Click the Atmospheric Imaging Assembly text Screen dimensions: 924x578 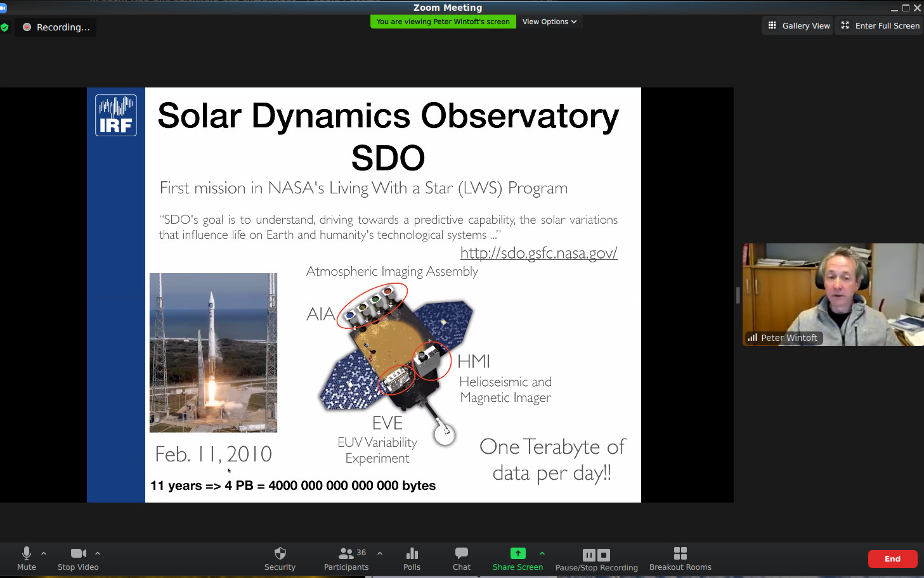tap(392, 271)
